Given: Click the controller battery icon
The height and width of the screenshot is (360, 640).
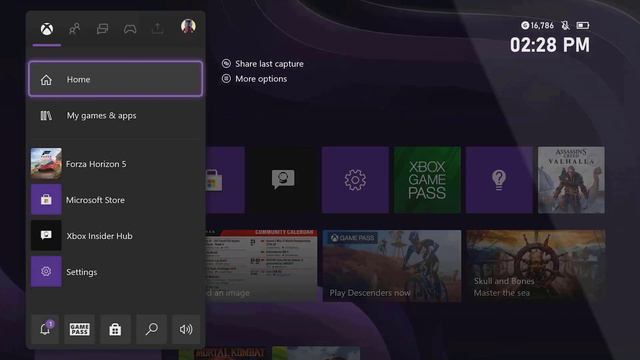Looking at the screenshot, I should [582, 25].
